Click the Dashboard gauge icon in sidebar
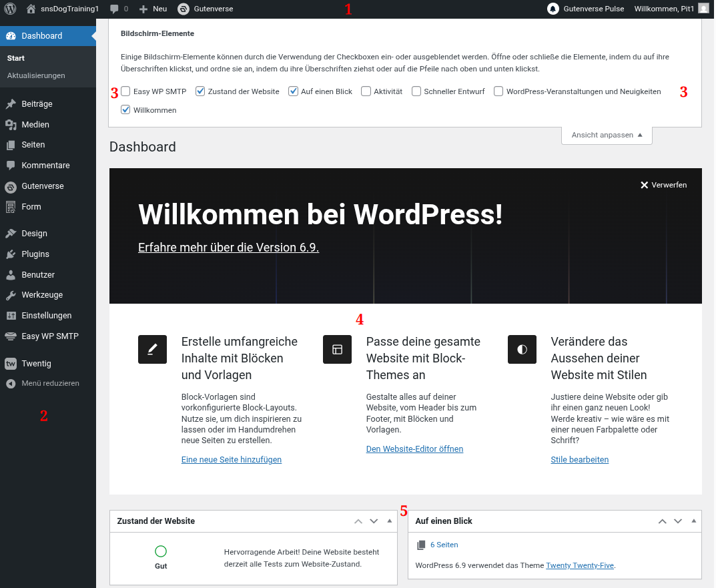Screen dimensions: 716x588 coord(11,36)
